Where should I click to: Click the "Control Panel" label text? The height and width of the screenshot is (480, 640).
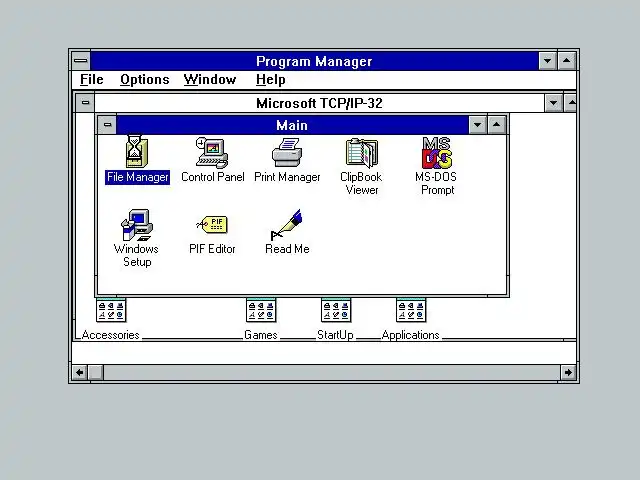[213, 177]
